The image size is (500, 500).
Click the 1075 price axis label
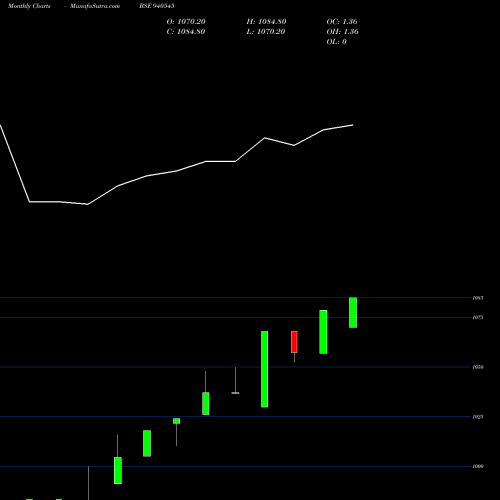click(x=478, y=317)
